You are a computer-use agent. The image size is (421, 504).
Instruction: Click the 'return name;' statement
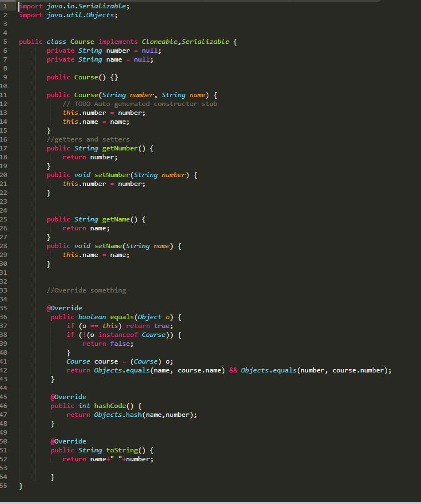[86, 229]
